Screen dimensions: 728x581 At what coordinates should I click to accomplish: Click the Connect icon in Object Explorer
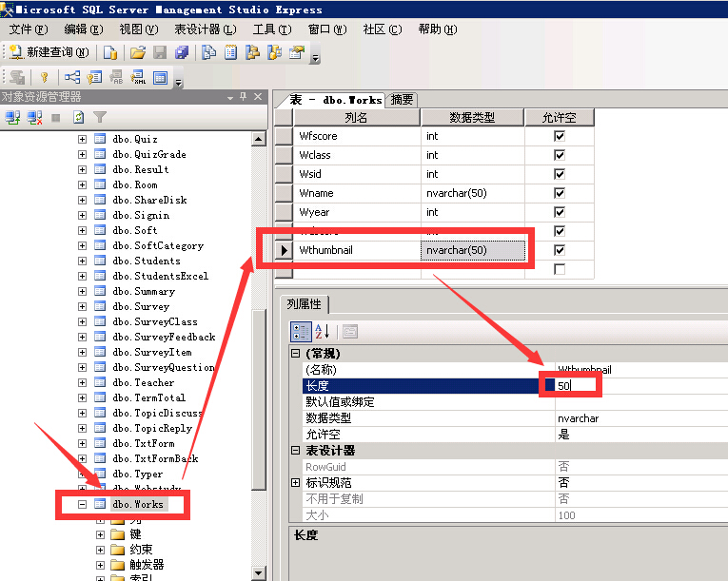[x=12, y=117]
